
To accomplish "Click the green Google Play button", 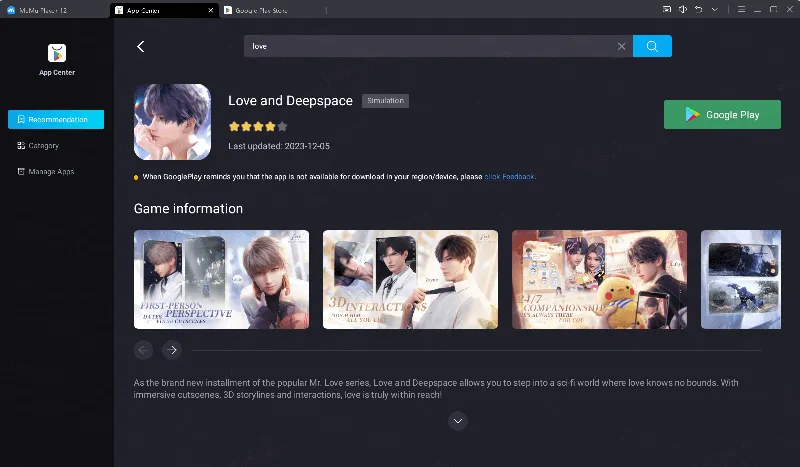I will pyautogui.click(x=722, y=115).
